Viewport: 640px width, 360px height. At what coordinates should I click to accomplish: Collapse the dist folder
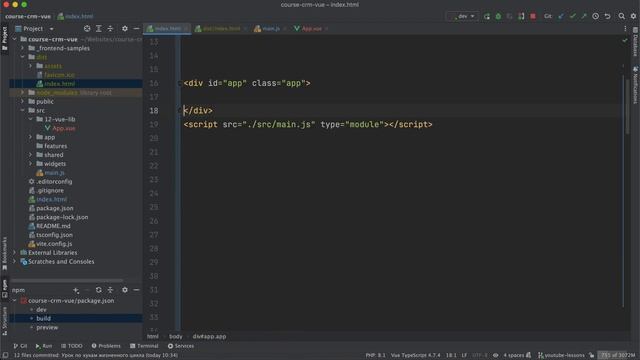(22, 57)
